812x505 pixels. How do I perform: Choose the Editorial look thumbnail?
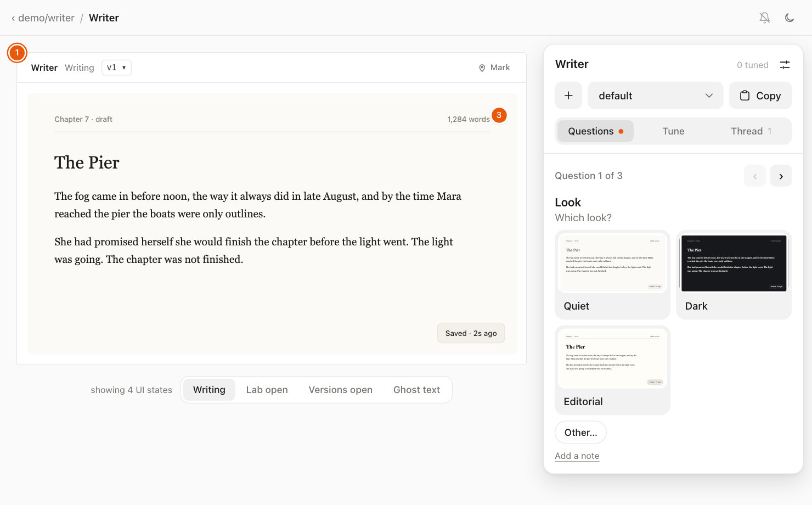[x=613, y=371]
